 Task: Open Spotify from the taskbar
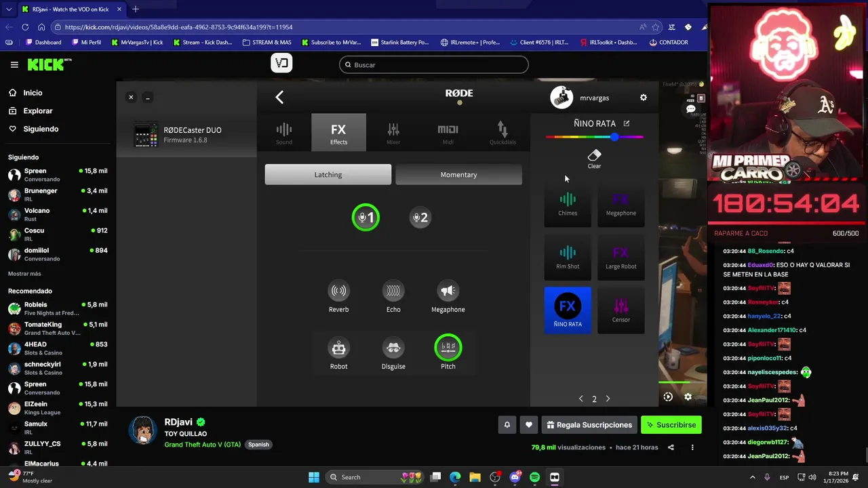pyautogui.click(x=534, y=477)
